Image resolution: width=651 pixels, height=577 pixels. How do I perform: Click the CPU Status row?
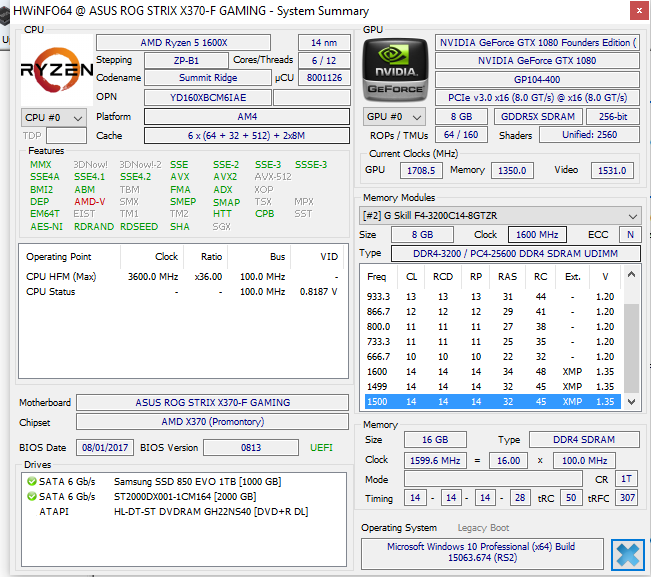[x=183, y=292]
